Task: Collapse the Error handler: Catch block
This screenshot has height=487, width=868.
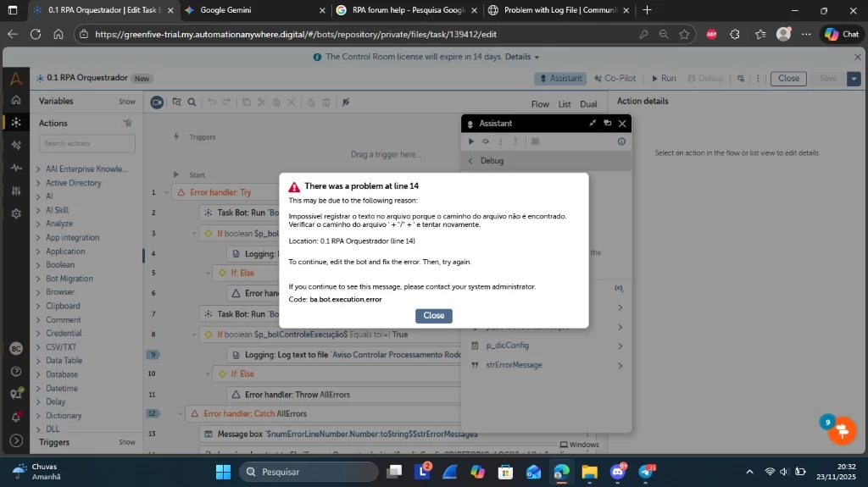Action: [x=180, y=414]
